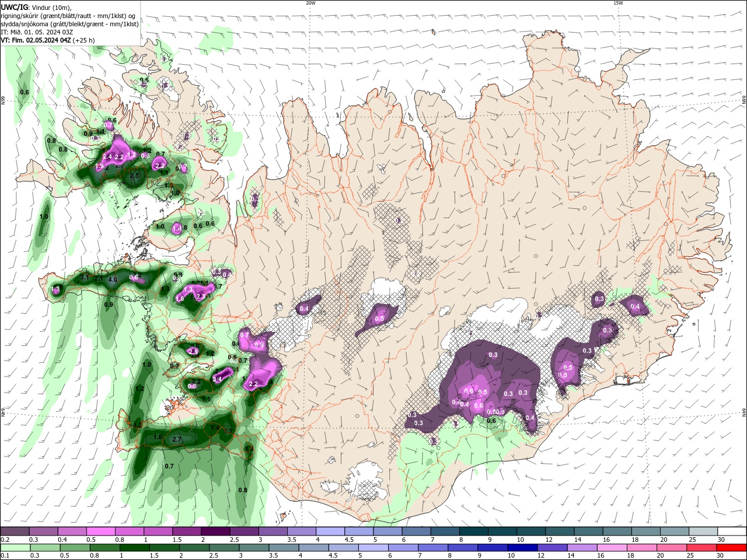Click the 'rigning/skúrir' legend description line
The image size is (747, 560).
[x=68, y=16]
